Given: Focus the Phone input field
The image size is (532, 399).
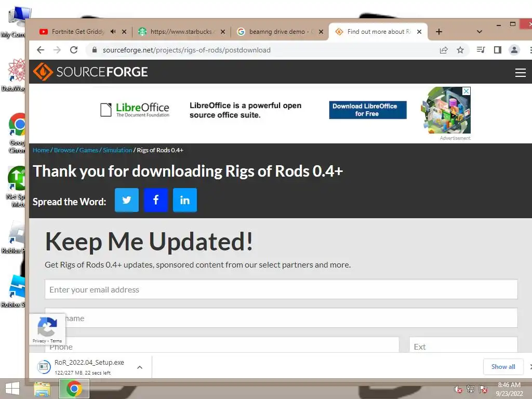Looking at the screenshot, I should [x=222, y=345].
